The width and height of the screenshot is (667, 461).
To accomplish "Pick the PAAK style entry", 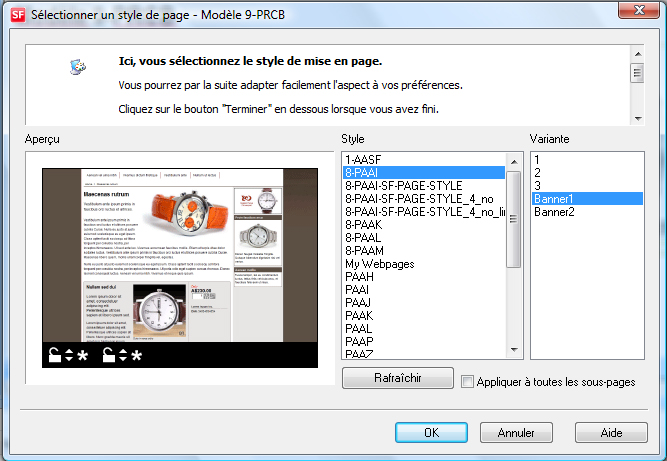I will (358, 315).
